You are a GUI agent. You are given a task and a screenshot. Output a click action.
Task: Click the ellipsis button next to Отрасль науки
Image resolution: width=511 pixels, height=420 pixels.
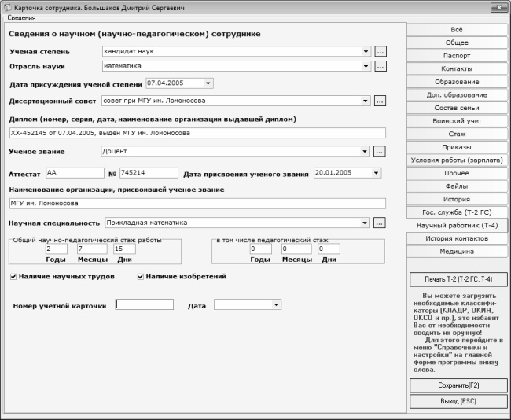tap(380, 66)
